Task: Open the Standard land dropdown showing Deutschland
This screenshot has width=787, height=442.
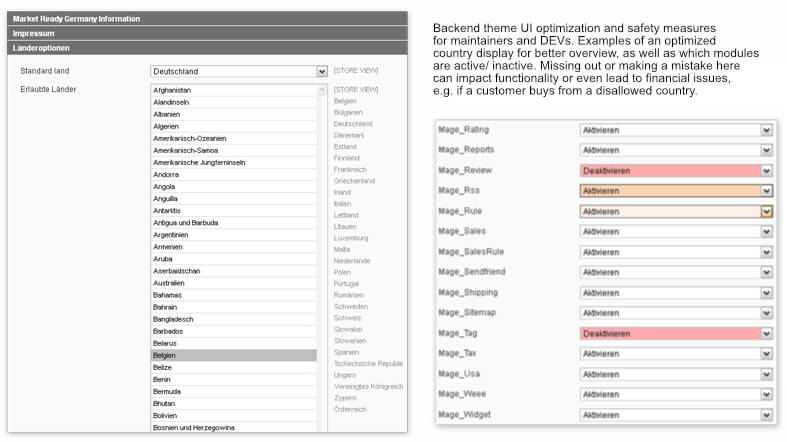Action: [238, 72]
